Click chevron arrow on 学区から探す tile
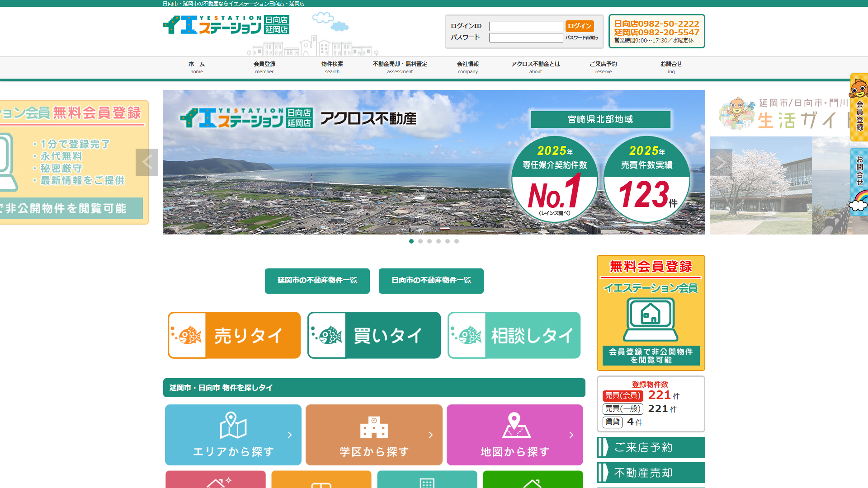Viewport: 868px width, 488px height. click(x=431, y=435)
